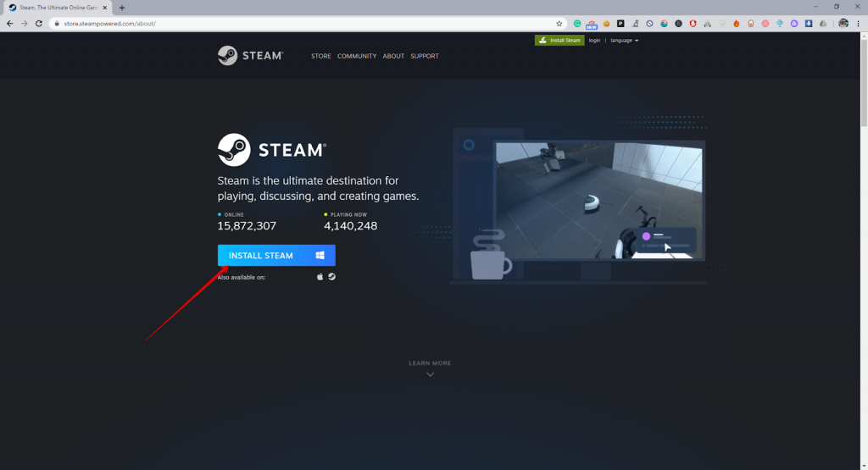Viewport: 868px width, 470px height.
Task: Click the online count 15,872,307
Action: (247, 225)
